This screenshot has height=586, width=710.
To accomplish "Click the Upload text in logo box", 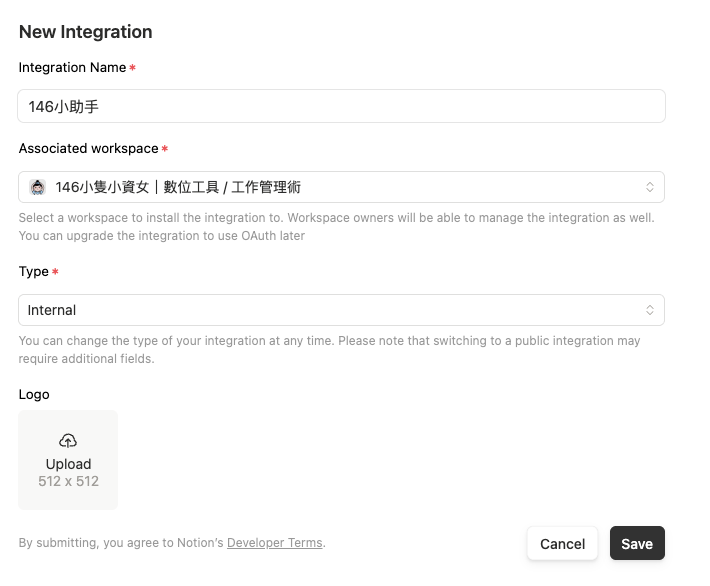I will click(68, 464).
